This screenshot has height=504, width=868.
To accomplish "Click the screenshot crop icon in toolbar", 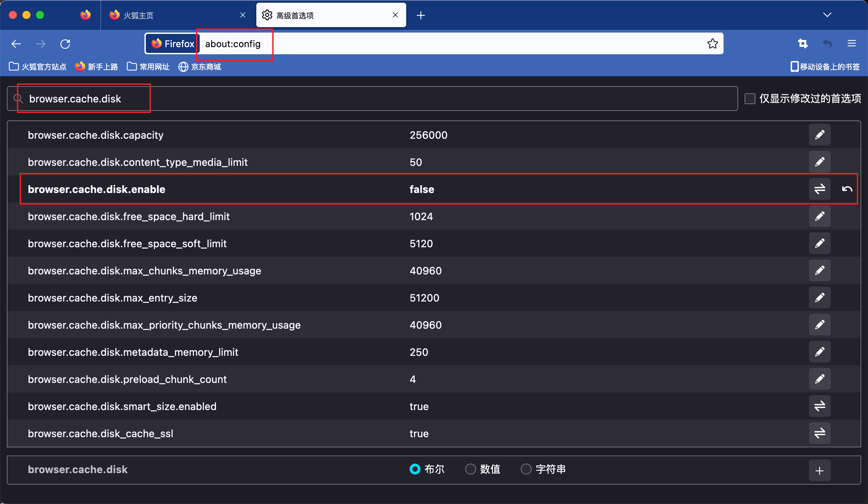I will click(x=803, y=44).
